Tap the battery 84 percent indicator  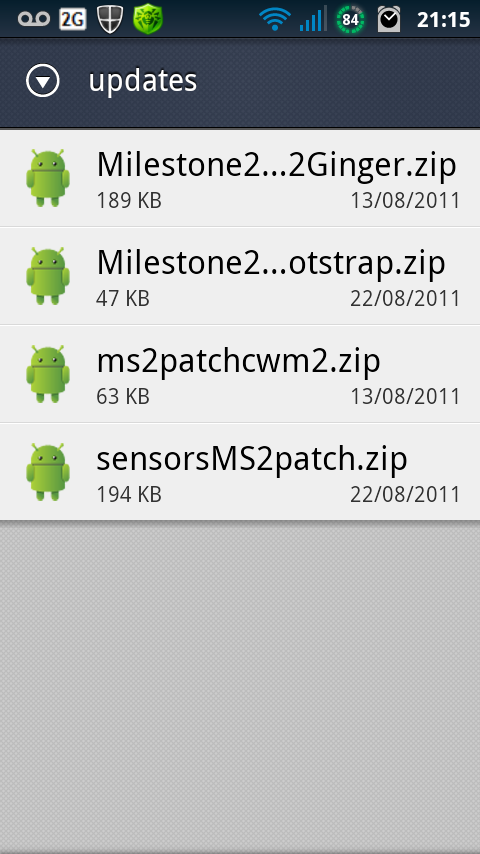pos(350,20)
